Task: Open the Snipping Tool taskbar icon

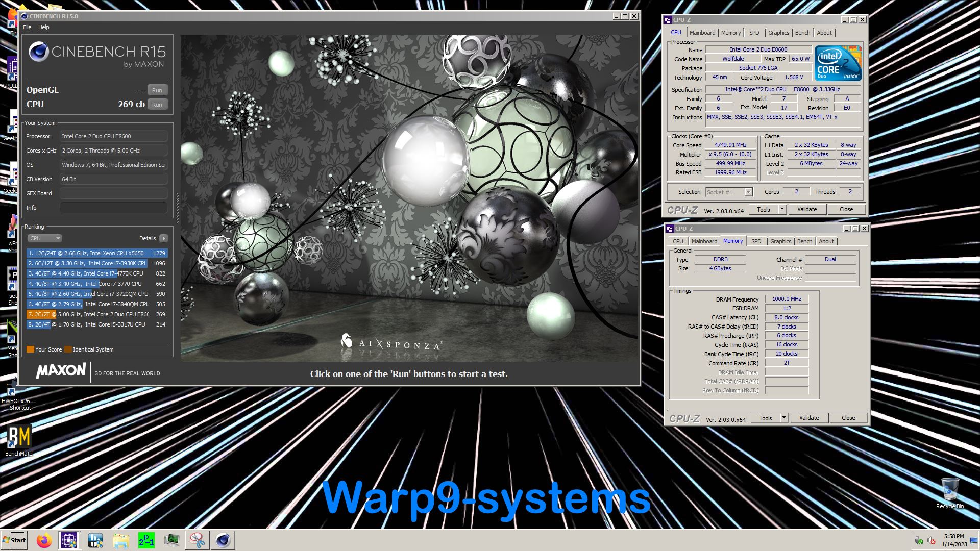Action: (198, 540)
